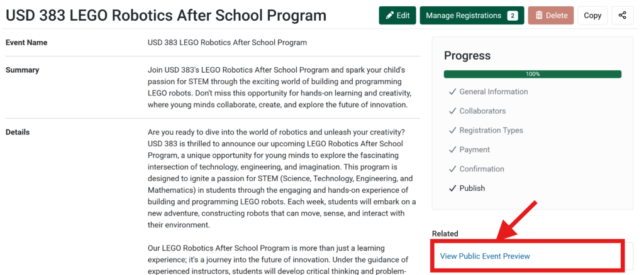Open the Registration Types step
644x275 pixels.
click(x=491, y=131)
